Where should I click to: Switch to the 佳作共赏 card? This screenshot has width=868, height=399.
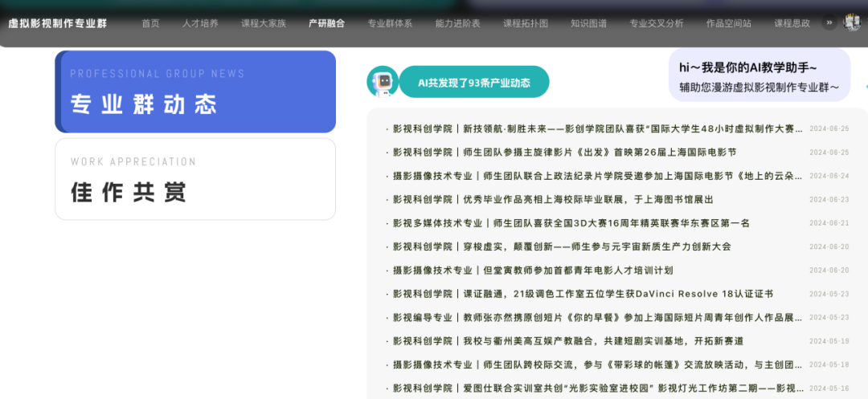coord(195,179)
